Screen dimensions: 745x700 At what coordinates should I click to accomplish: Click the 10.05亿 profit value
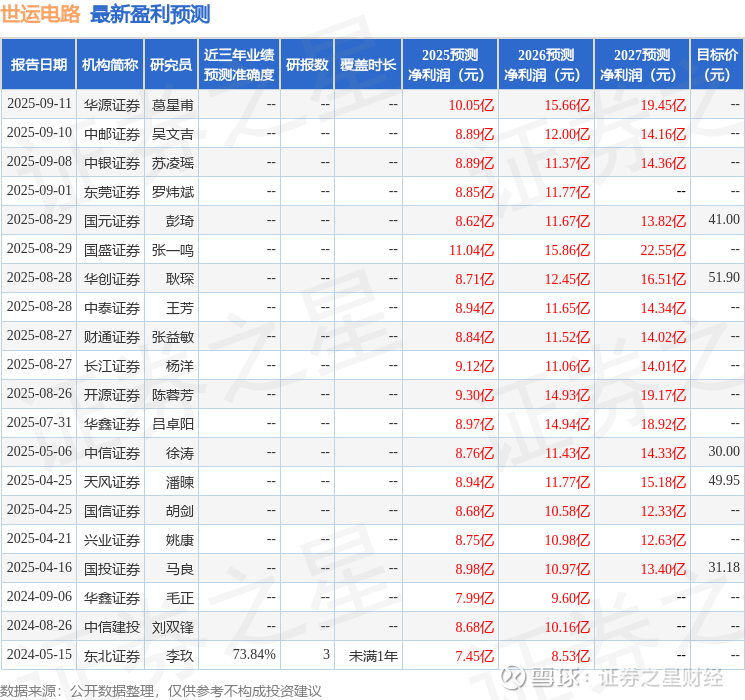click(471, 105)
